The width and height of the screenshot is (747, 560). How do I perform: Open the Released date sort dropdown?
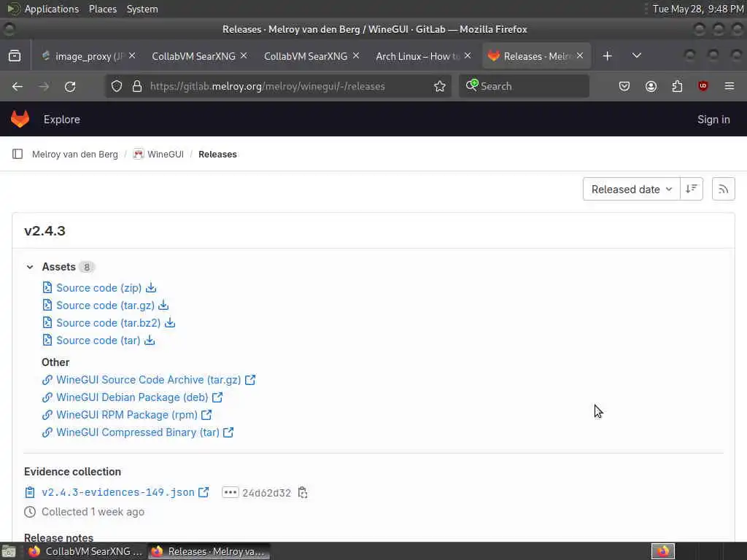click(631, 189)
